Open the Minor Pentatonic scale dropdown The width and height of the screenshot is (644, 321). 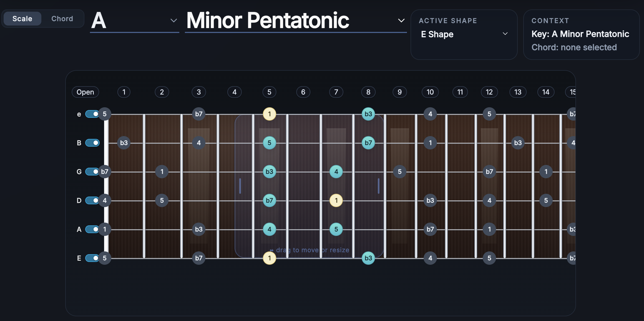point(296,21)
